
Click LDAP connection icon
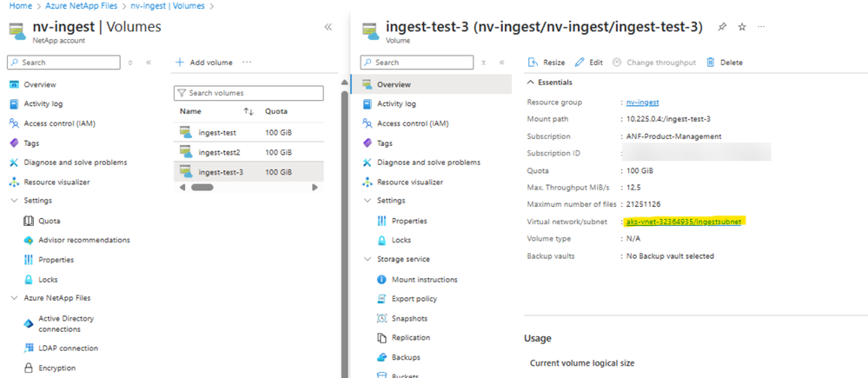pyautogui.click(x=29, y=348)
